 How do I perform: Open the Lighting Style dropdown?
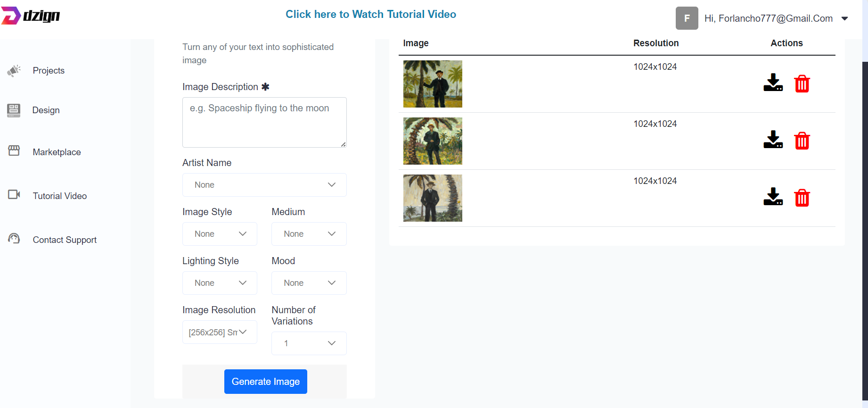click(x=220, y=283)
